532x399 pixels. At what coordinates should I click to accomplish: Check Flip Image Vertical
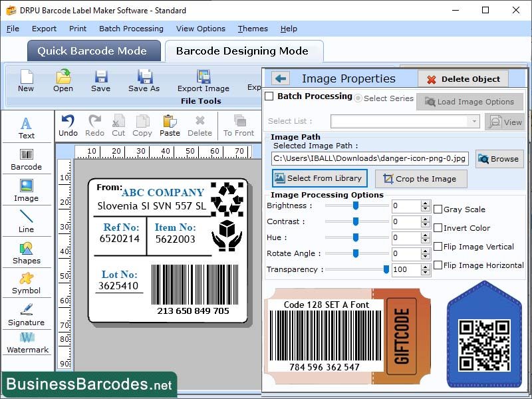point(437,246)
